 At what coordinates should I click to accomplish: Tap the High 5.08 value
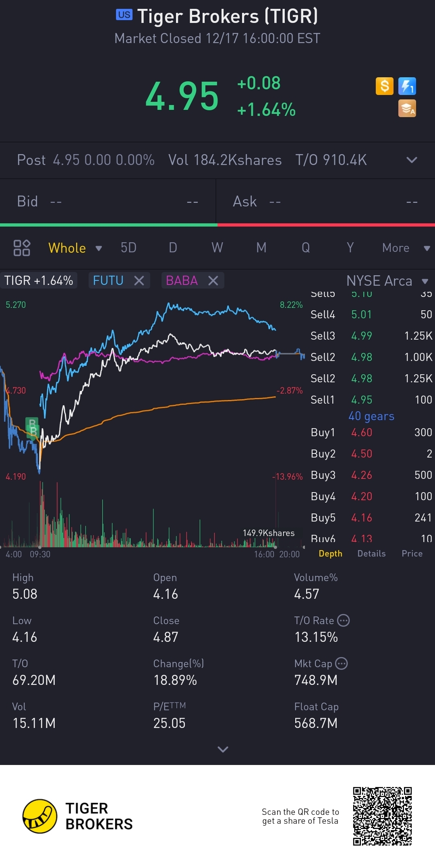(25, 594)
